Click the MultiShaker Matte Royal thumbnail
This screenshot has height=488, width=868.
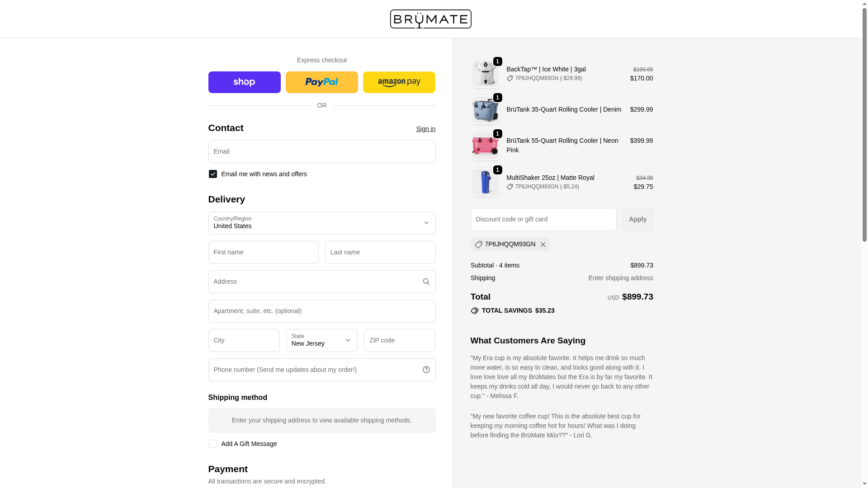coord(485,182)
